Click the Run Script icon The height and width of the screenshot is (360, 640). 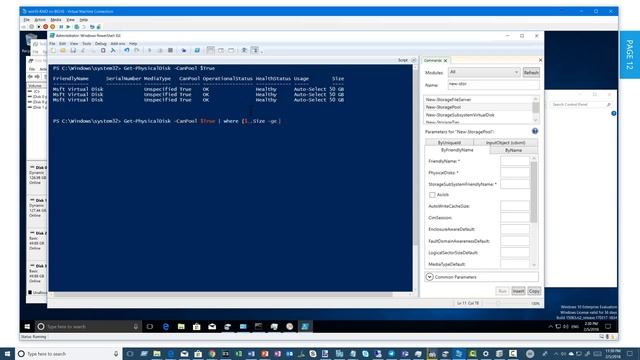tap(149, 50)
